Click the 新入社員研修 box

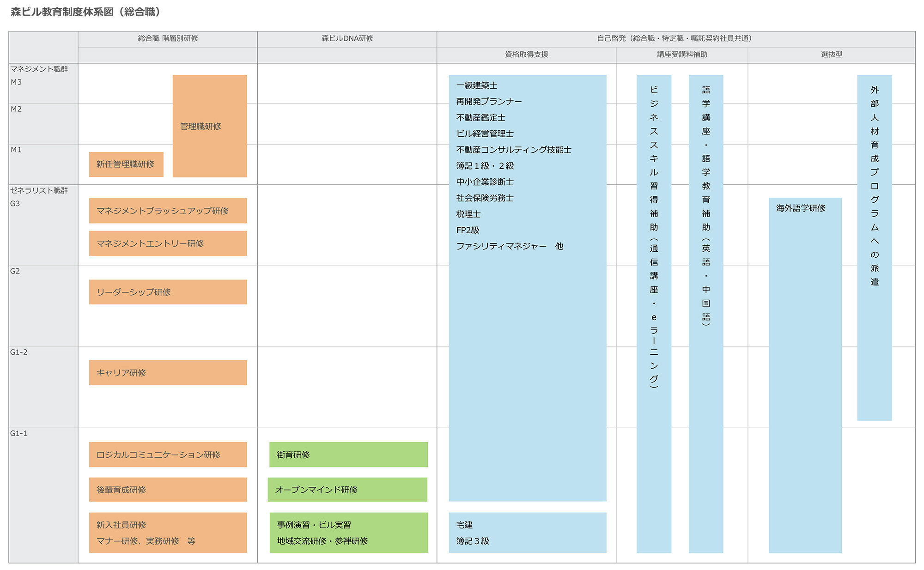(x=168, y=533)
